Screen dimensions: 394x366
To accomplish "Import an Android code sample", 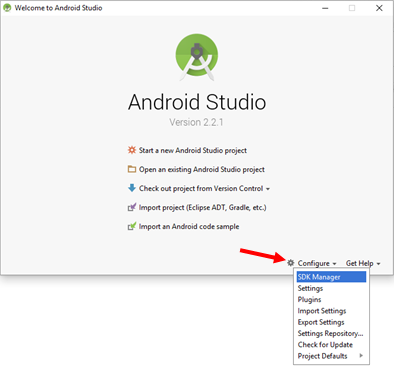I will pyautogui.click(x=189, y=226).
